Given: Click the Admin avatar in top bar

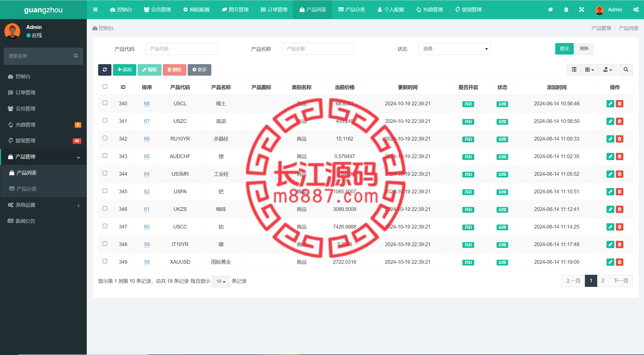Looking at the screenshot, I should coord(599,10).
